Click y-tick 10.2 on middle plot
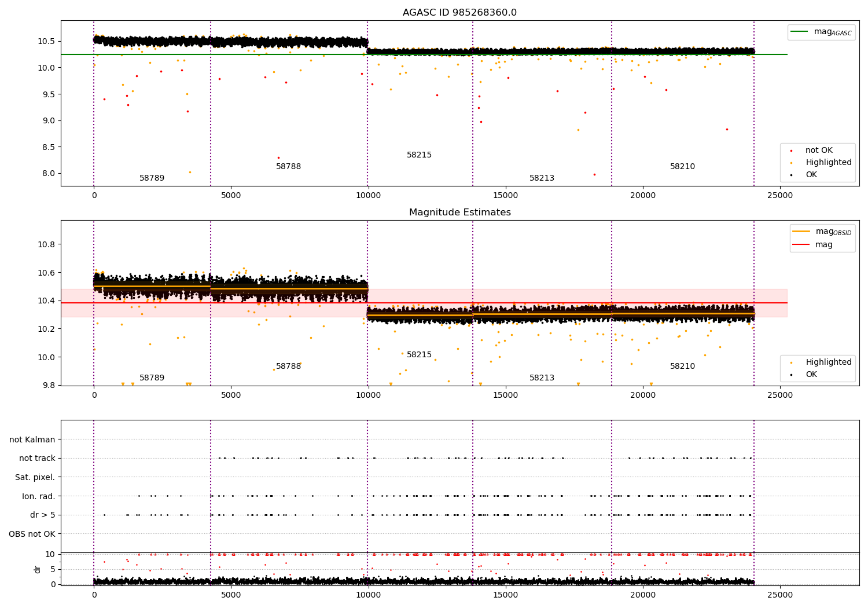This screenshot has width=868, height=608. (47, 329)
